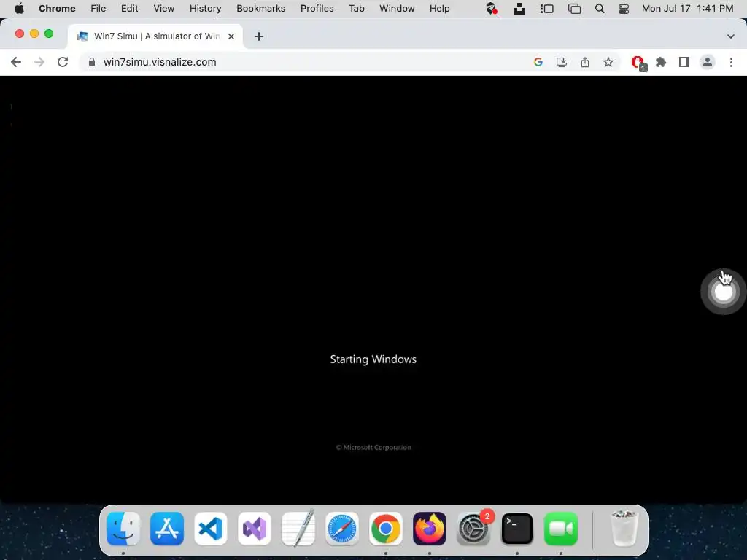747x560 pixels.
Task: Open the Trash in the Dock
Action: coord(624,528)
